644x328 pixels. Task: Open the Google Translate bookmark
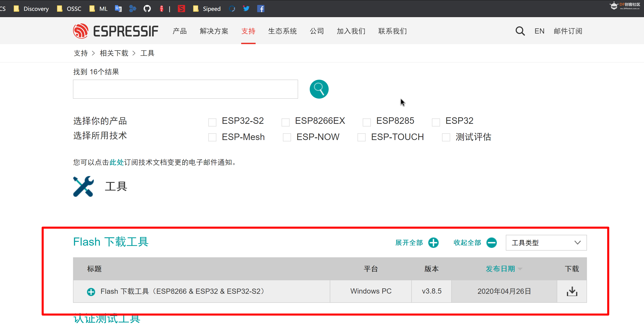tap(118, 9)
